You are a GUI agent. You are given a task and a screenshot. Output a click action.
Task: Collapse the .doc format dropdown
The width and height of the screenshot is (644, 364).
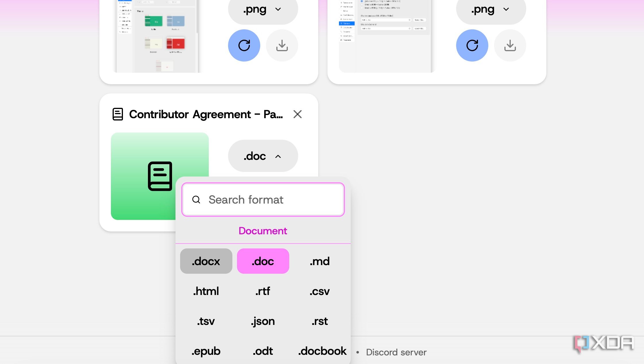(263, 156)
